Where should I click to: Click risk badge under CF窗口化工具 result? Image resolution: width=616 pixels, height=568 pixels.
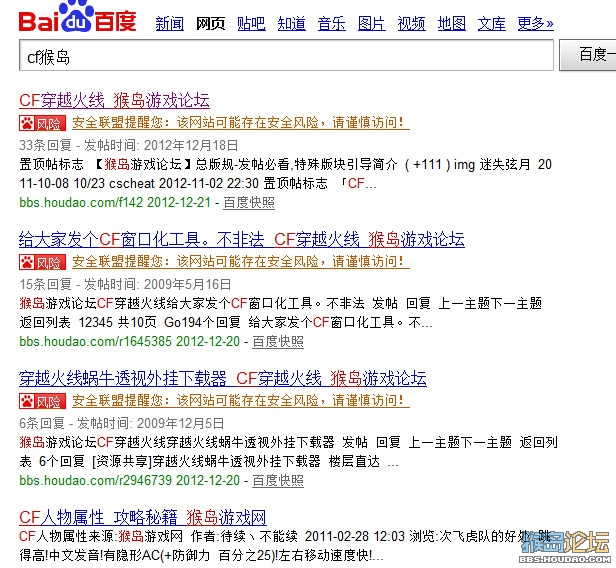pos(42,262)
